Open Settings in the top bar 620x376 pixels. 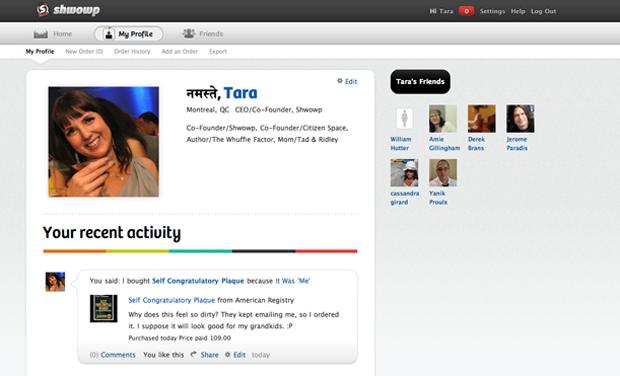tap(492, 11)
